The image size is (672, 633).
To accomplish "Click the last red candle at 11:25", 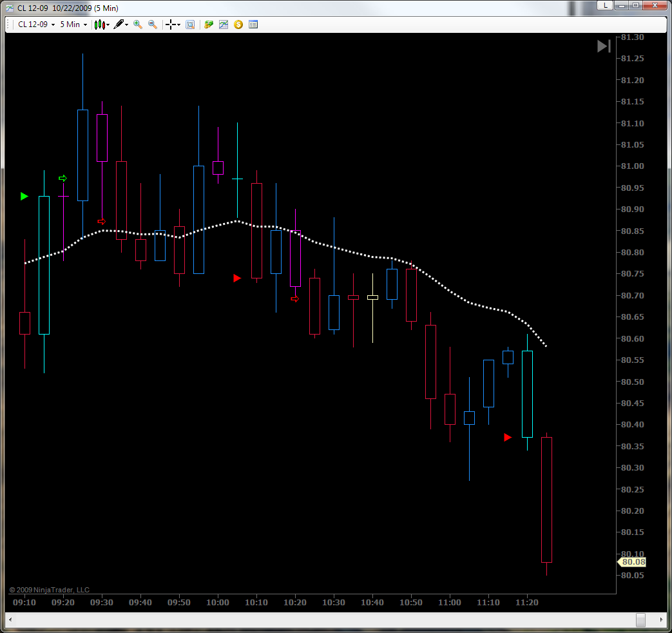I will 547,500.
